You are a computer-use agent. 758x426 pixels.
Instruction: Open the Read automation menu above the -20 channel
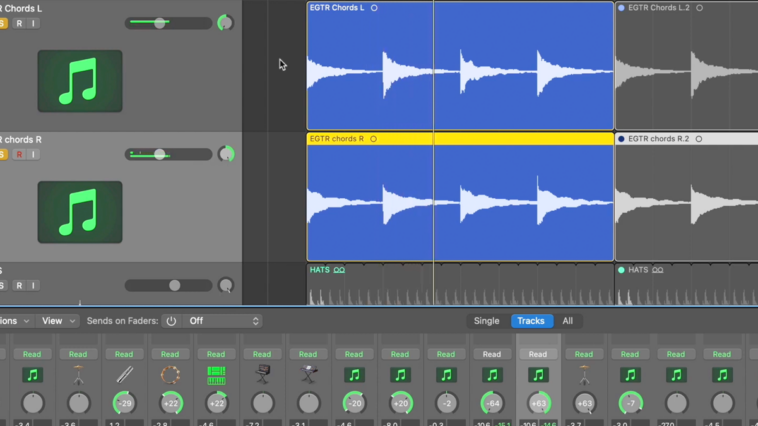354,354
